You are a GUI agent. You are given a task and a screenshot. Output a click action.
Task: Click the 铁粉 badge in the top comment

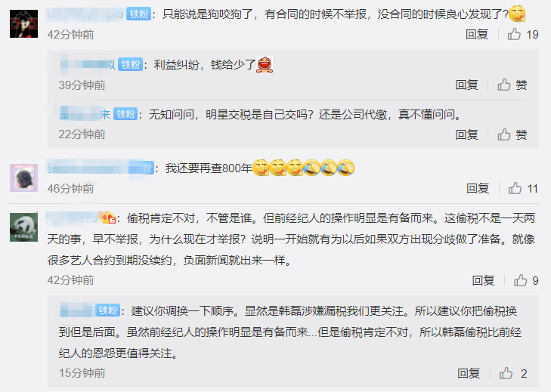click(138, 14)
